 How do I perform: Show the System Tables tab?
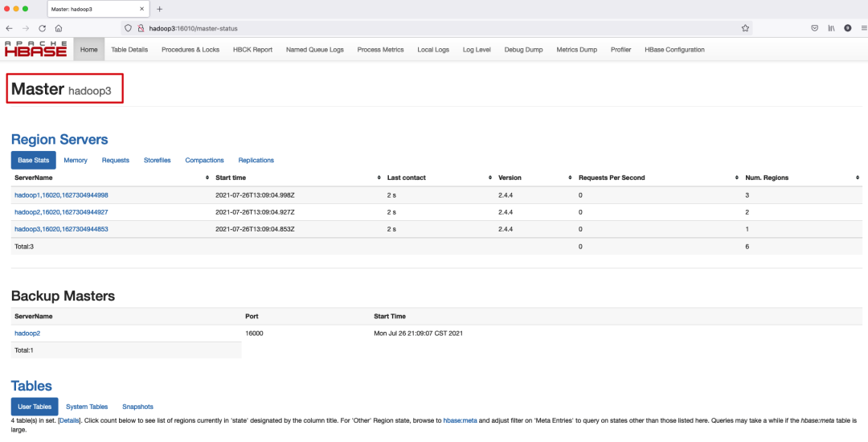[x=87, y=407]
